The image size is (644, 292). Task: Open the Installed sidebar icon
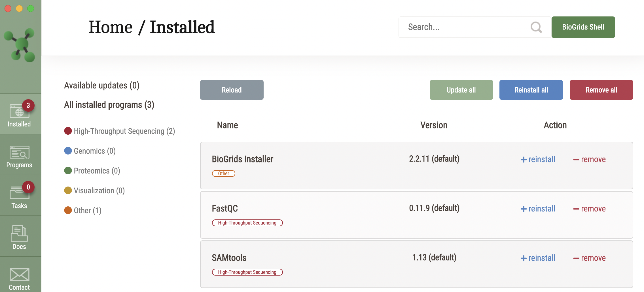[x=19, y=112]
